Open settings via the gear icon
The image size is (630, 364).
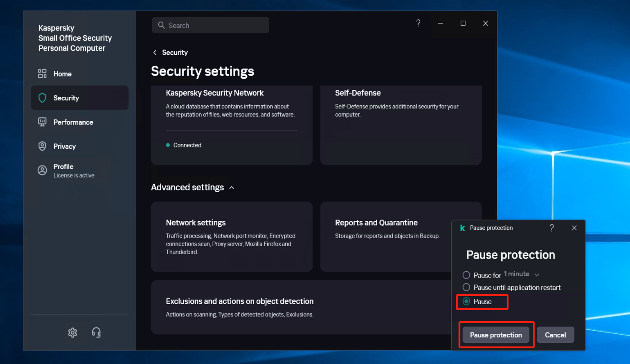click(72, 333)
